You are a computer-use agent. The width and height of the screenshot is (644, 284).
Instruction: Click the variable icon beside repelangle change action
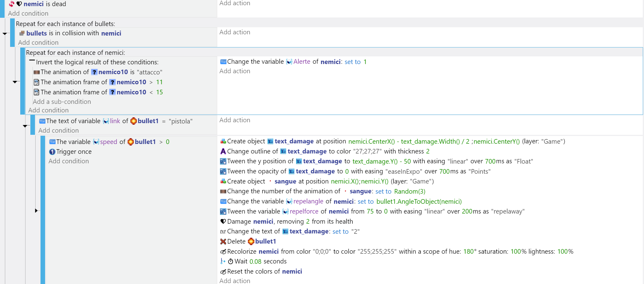click(223, 201)
